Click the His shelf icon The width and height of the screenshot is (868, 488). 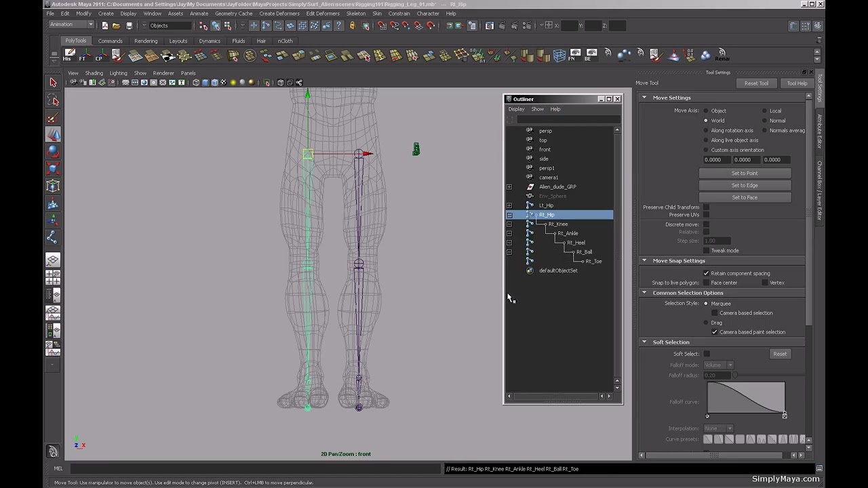click(68, 55)
